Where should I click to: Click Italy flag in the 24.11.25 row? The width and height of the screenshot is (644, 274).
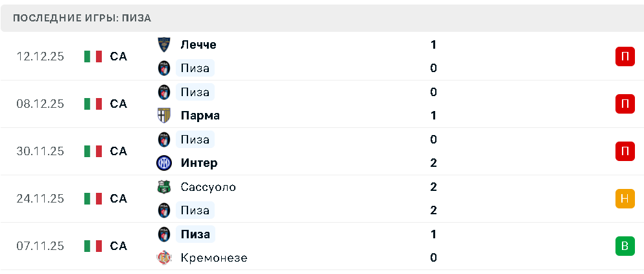[93, 199]
